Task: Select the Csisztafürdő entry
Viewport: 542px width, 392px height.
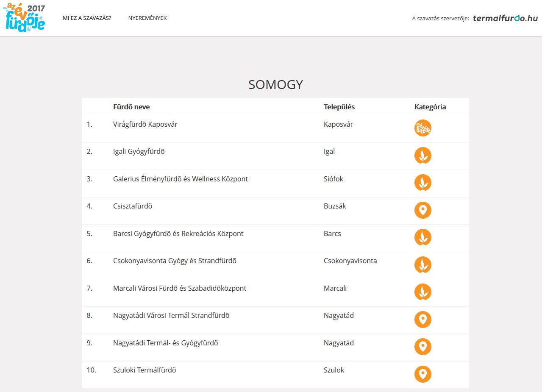Action: [x=133, y=206]
